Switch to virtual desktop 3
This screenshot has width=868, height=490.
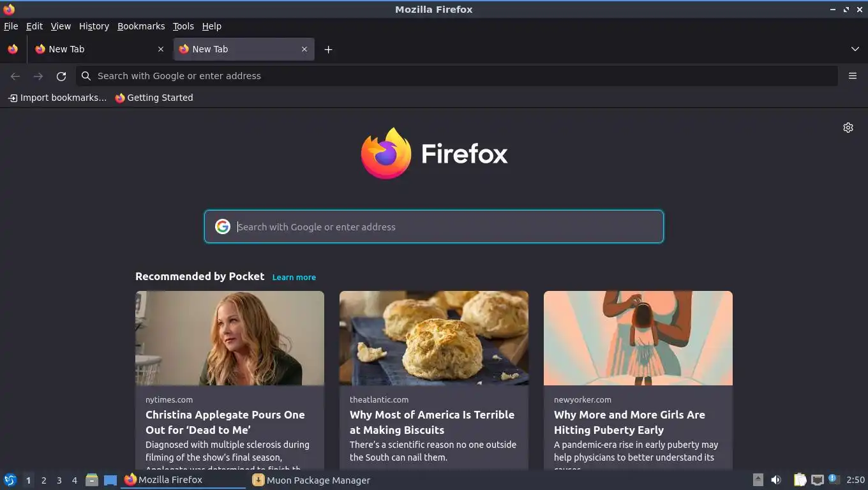coord(59,480)
